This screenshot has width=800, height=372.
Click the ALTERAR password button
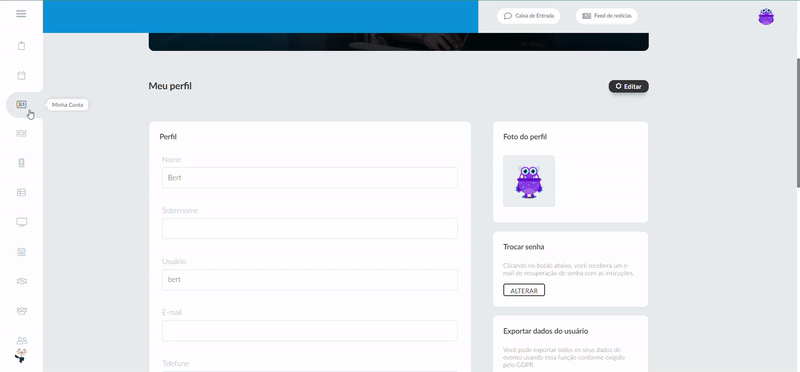tap(524, 290)
